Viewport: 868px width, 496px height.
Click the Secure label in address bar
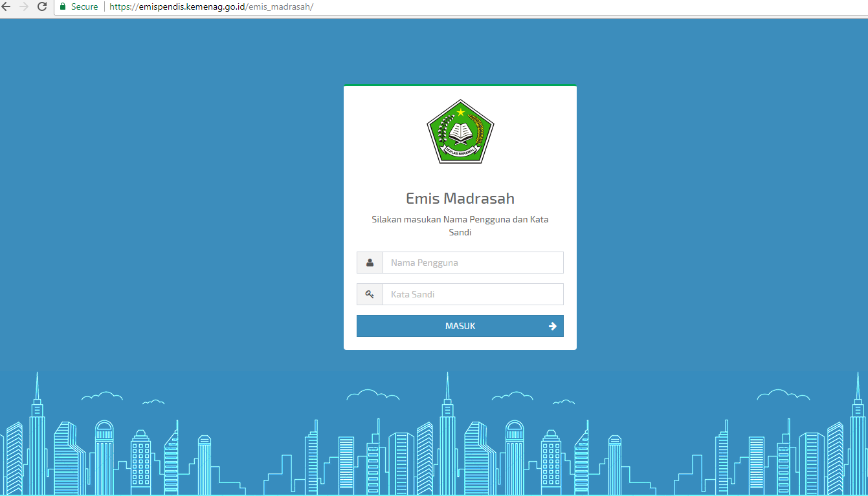[85, 6]
